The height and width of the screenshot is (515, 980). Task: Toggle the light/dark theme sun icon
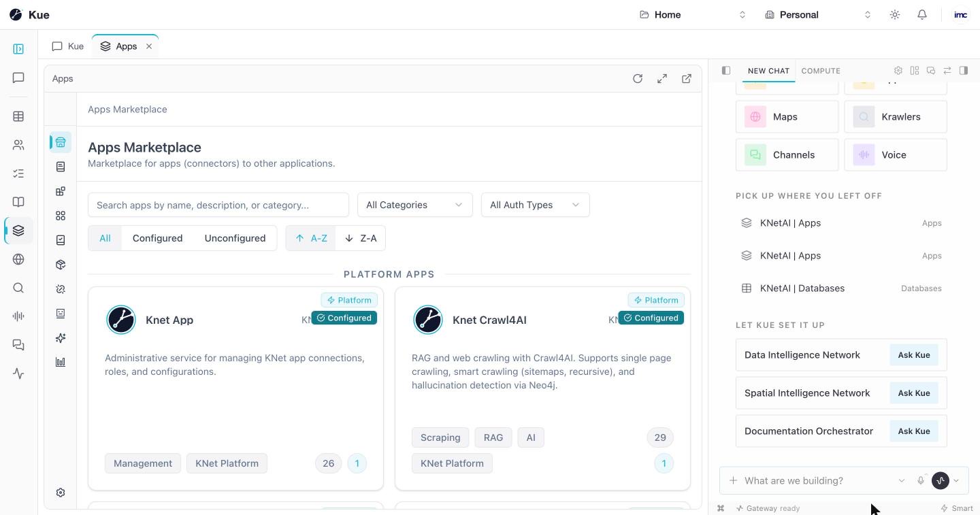pyautogui.click(x=895, y=14)
